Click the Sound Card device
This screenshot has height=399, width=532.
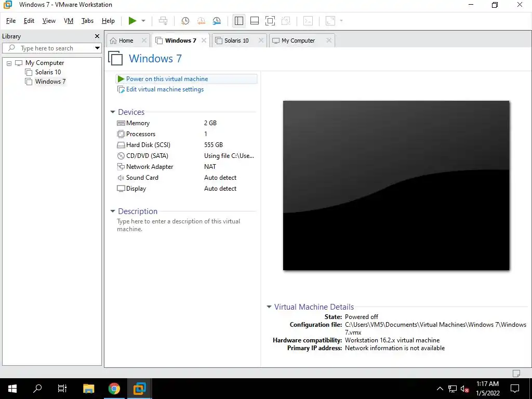tap(142, 178)
